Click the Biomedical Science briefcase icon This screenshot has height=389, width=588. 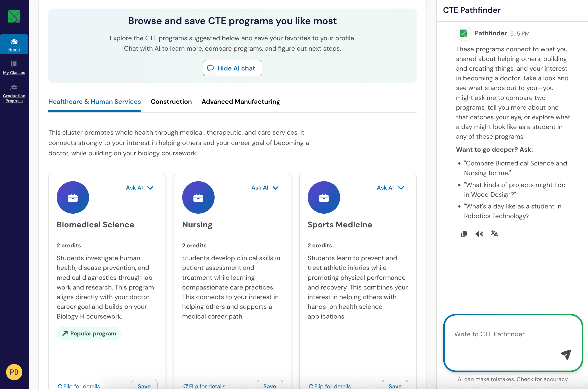[x=73, y=197]
